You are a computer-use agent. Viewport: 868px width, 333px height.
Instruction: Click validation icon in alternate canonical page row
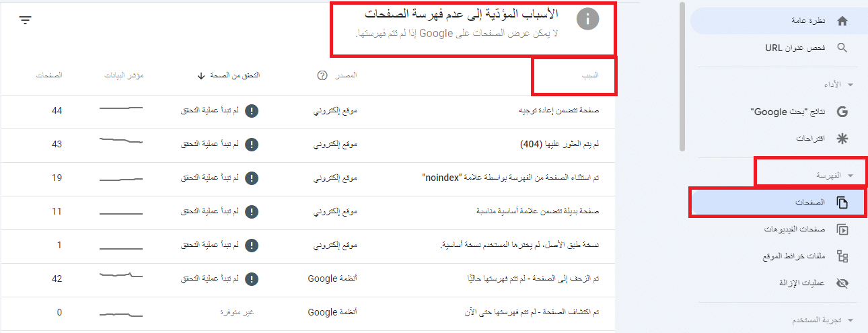pos(252,212)
